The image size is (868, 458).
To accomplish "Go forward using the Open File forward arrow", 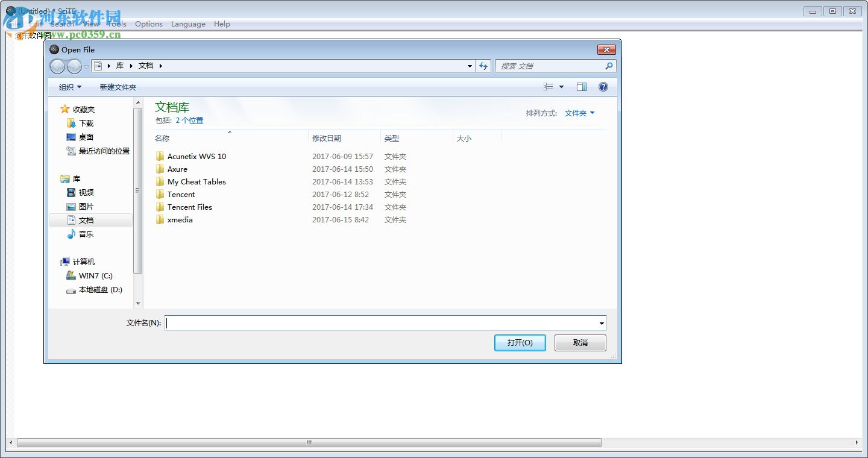I will [x=74, y=66].
